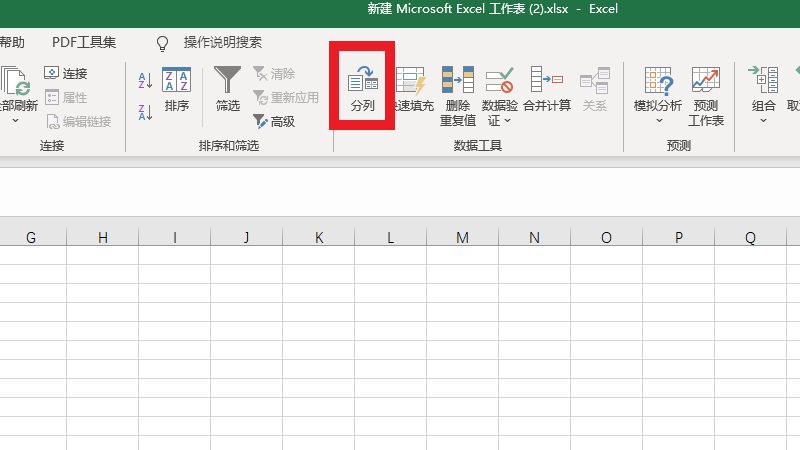Switch to the PDF工具集 ribbon tab

[x=84, y=42]
